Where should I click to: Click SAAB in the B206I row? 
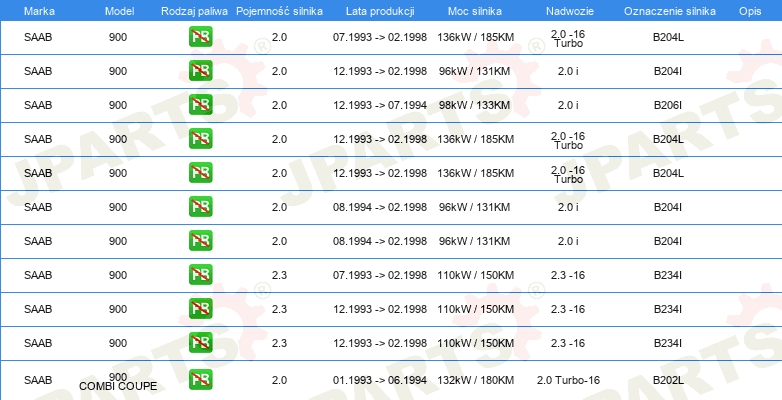38,105
